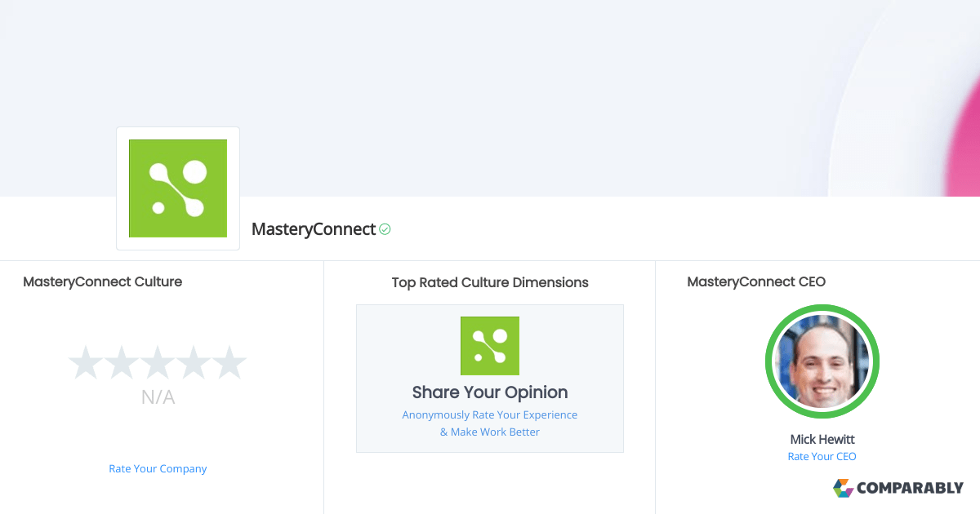
Task: Click Mick Hewitt's profile photo
Action: pyautogui.click(x=822, y=361)
